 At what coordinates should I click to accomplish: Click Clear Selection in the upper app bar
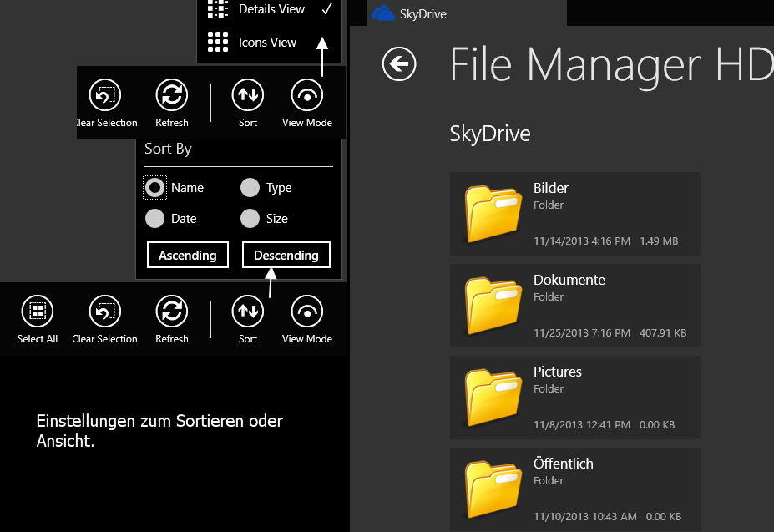pos(106,103)
